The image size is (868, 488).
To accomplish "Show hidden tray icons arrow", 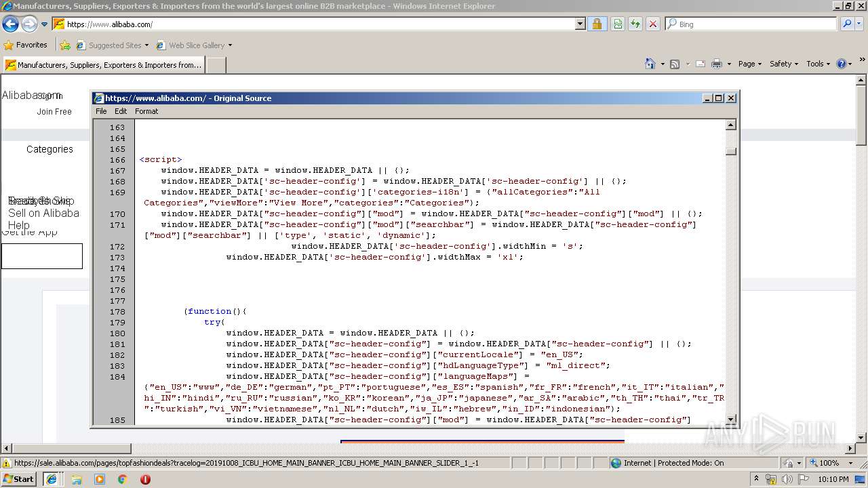I will point(757,479).
